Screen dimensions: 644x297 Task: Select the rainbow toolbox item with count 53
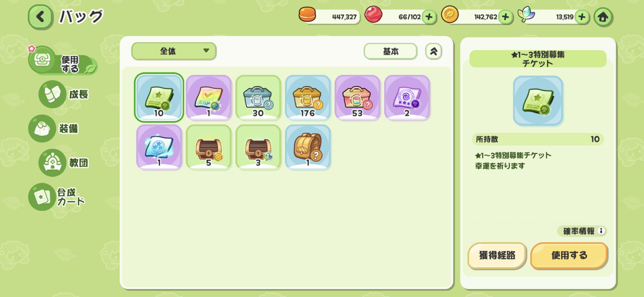pyautogui.click(x=357, y=98)
